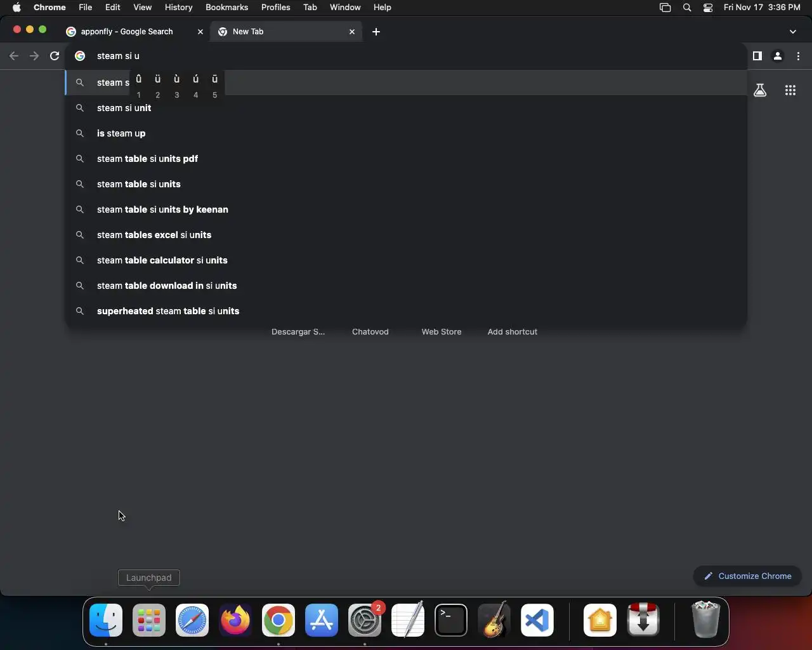812x650 pixels.
Task: Open the Chatovod shortcut
Action: click(370, 331)
